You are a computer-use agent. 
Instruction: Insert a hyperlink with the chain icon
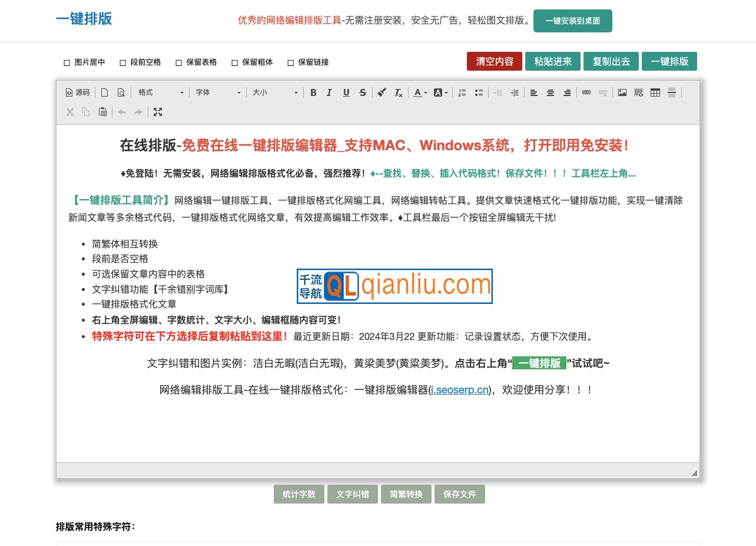point(586,92)
